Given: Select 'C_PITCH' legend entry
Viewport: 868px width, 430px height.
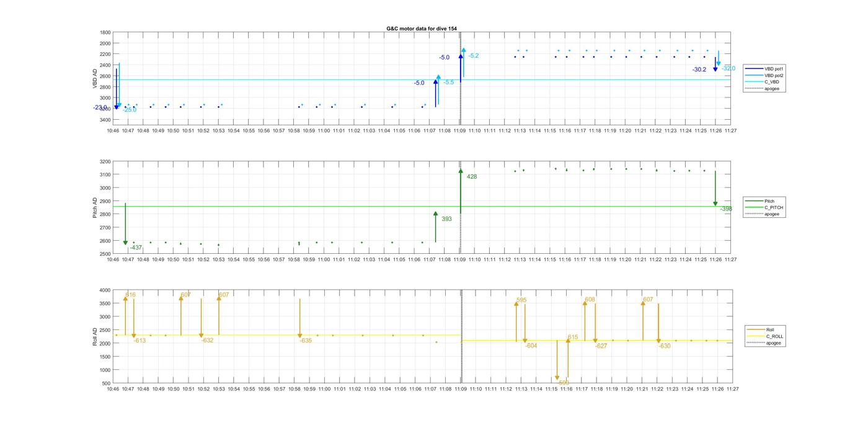Looking at the screenshot, I should point(764,207).
